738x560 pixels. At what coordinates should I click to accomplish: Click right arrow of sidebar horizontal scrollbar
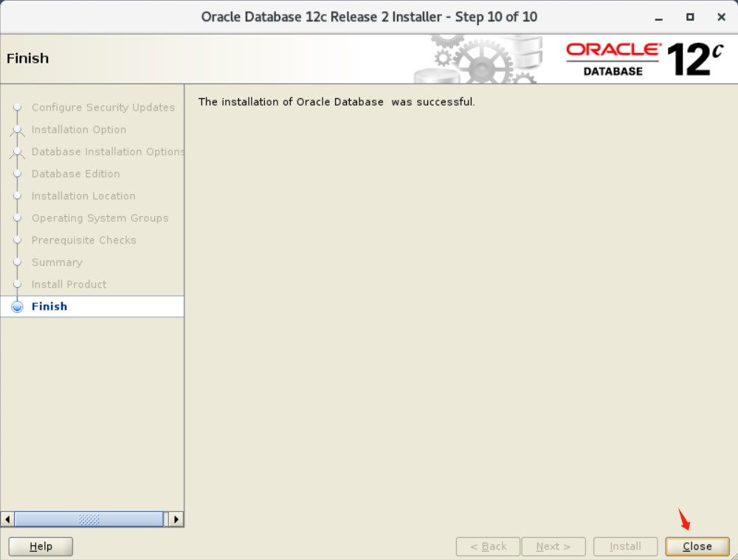[x=176, y=519]
